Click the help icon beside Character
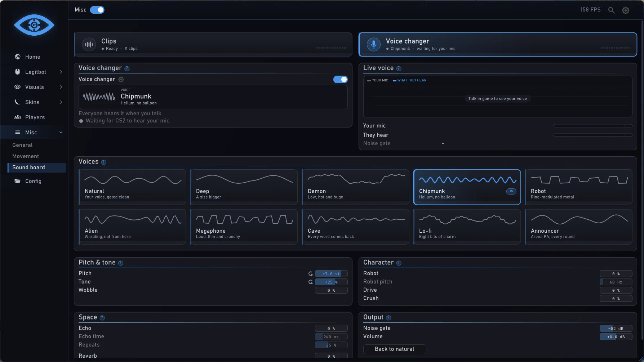 (399, 263)
